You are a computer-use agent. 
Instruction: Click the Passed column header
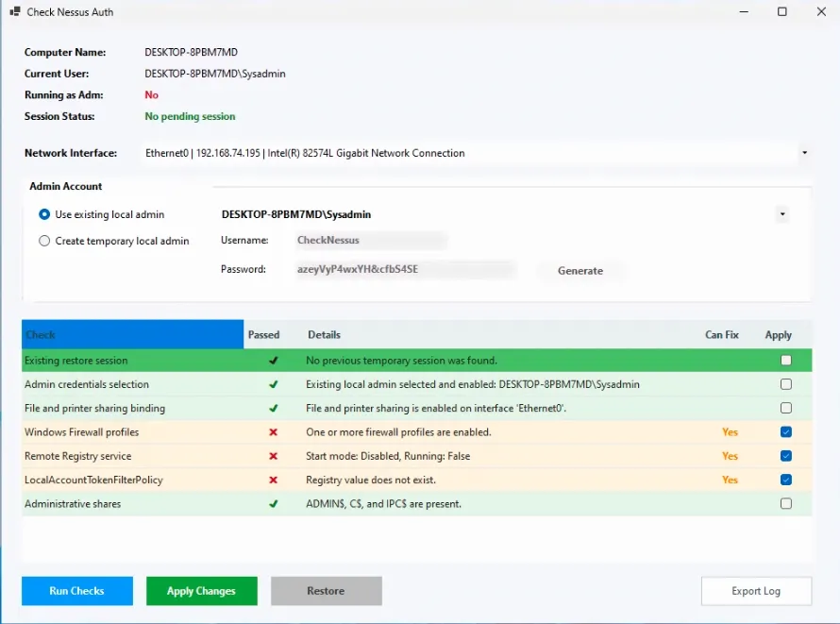tap(273, 334)
